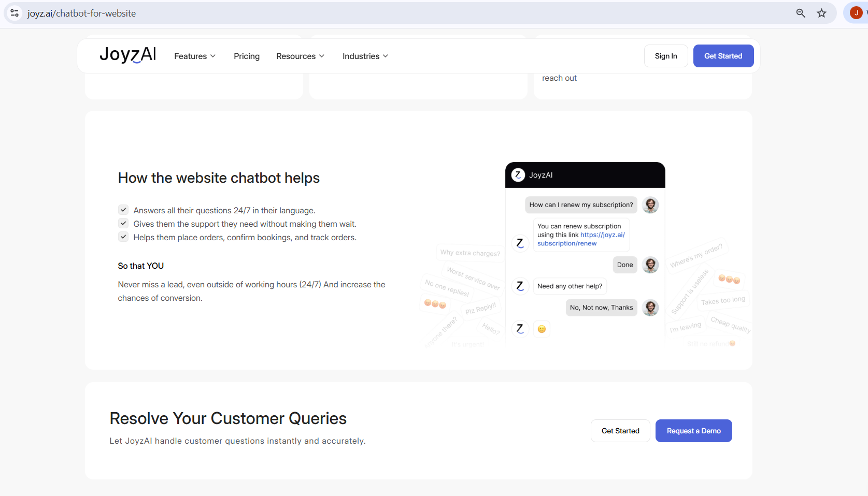Image resolution: width=868 pixels, height=496 pixels.
Task: Click the user's profile photo beside 'Done'
Action: pyautogui.click(x=650, y=265)
